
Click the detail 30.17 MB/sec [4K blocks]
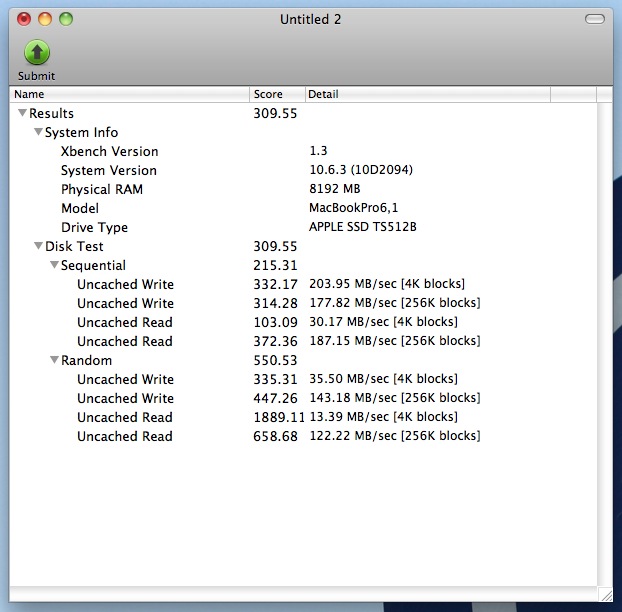click(383, 322)
